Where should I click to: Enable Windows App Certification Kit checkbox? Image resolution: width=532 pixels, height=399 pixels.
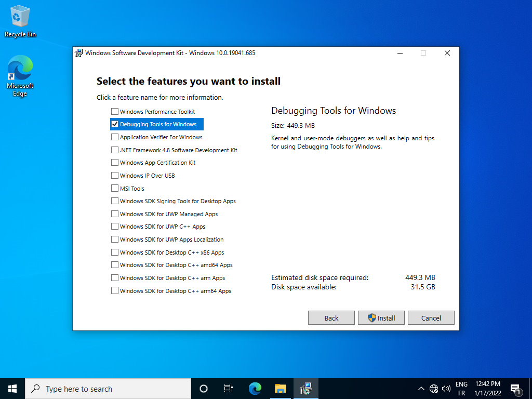[115, 163]
